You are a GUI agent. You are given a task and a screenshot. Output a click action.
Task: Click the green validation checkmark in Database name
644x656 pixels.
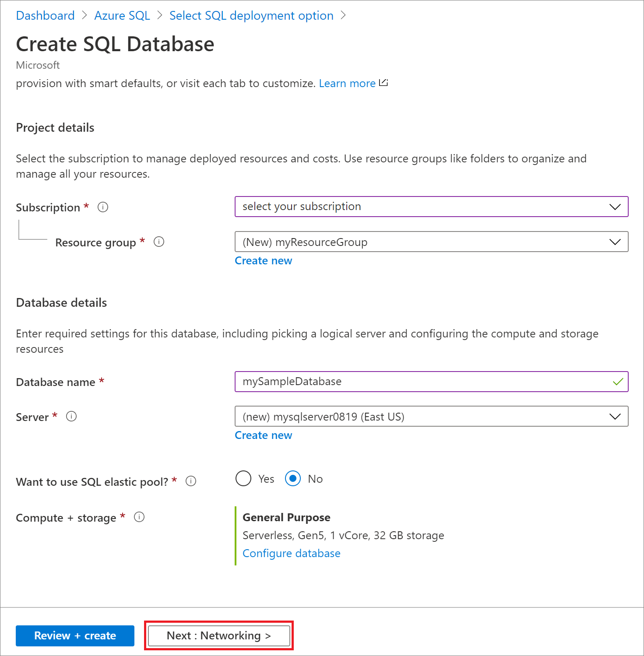click(618, 382)
